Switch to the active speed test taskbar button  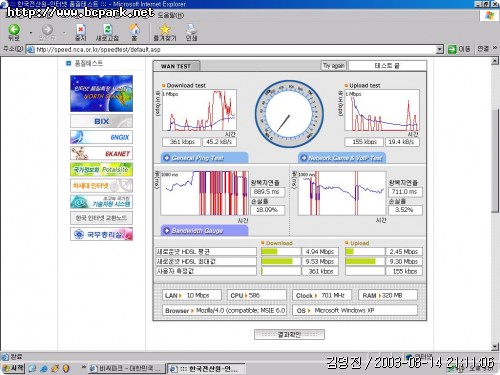206,369
